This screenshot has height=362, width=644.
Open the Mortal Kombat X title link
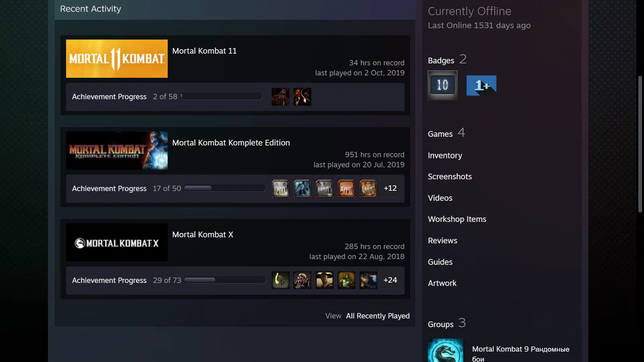coord(203,235)
